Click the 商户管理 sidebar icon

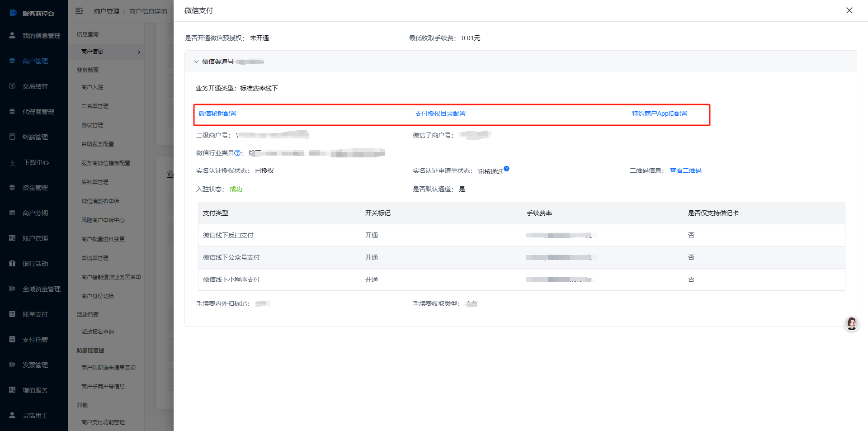click(x=13, y=61)
